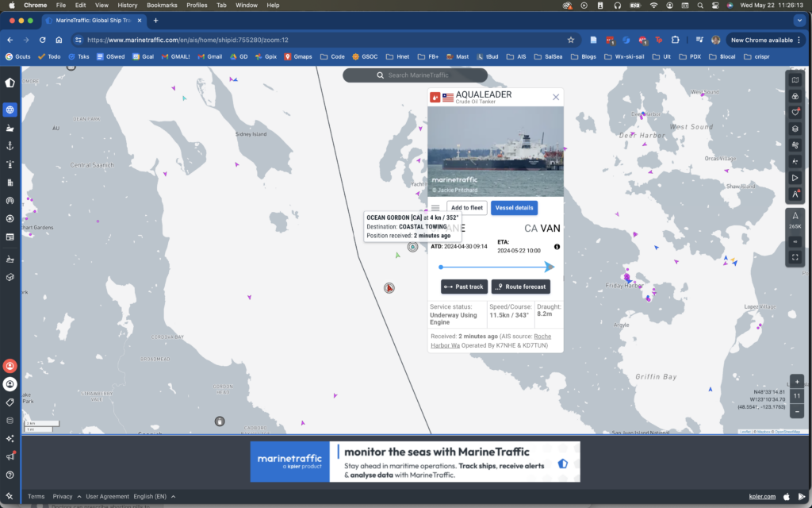Toggle the wind weather overlay icon
The image size is (812, 508).
(795, 145)
